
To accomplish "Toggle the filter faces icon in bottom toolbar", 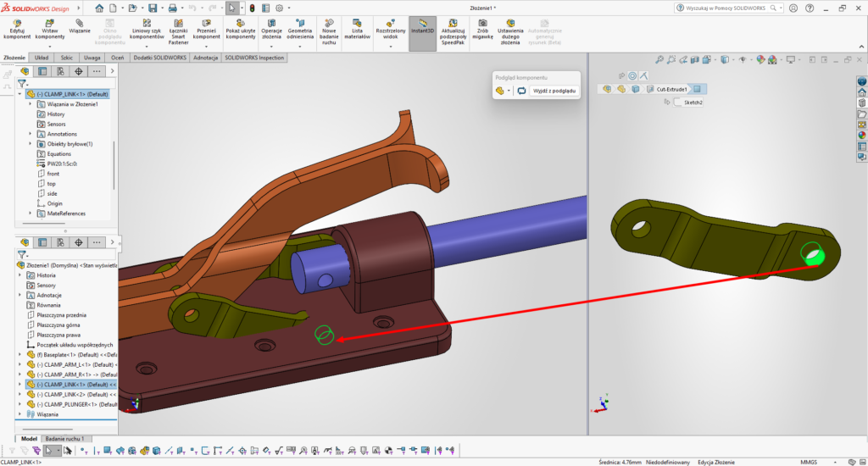I will [108, 451].
